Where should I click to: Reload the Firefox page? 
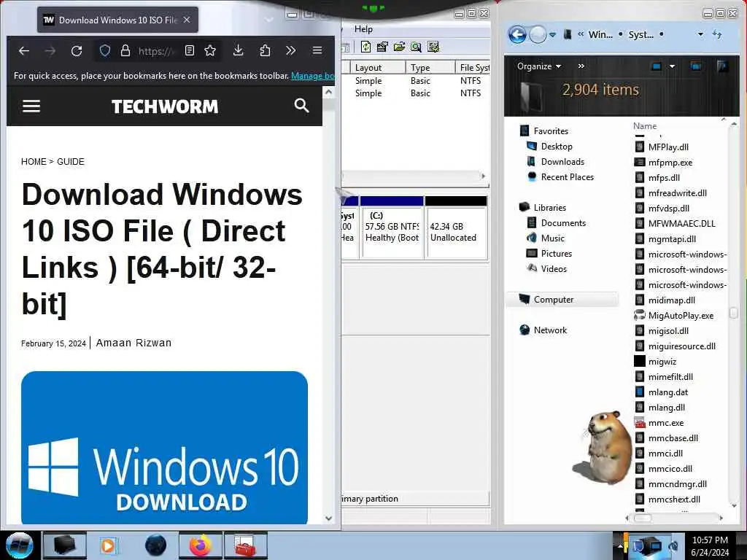(77, 51)
